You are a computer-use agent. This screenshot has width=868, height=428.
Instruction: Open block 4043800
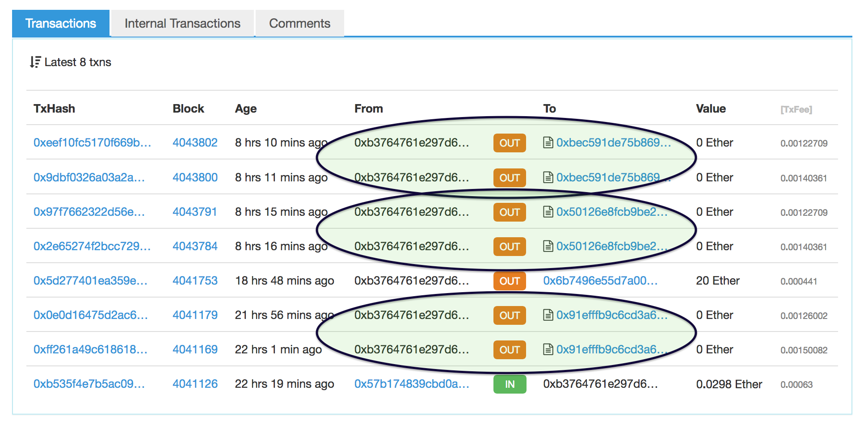click(x=195, y=177)
